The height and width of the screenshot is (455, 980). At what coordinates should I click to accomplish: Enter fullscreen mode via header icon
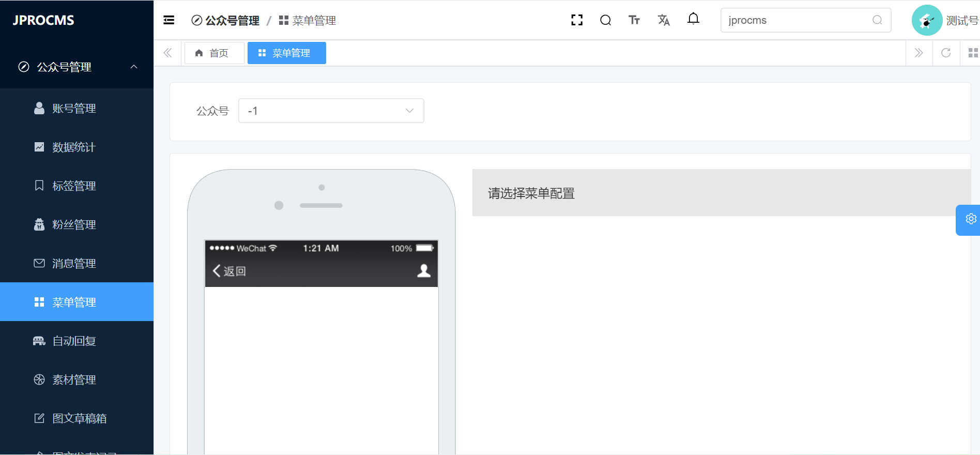(577, 20)
